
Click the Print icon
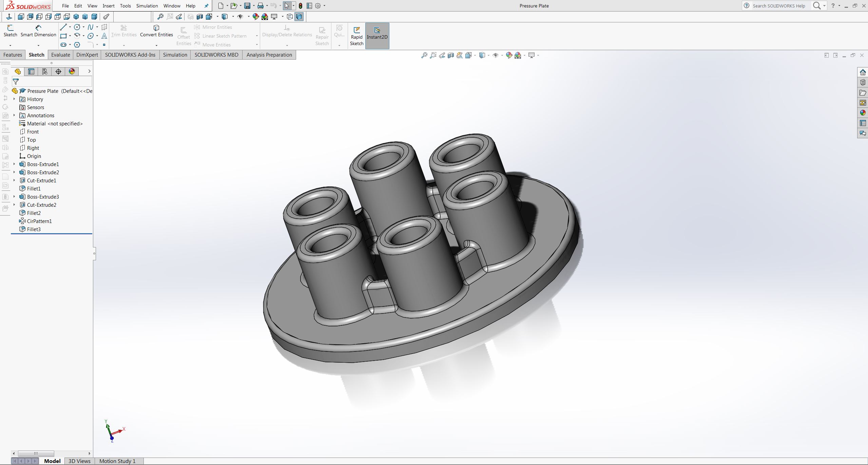[261, 6]
